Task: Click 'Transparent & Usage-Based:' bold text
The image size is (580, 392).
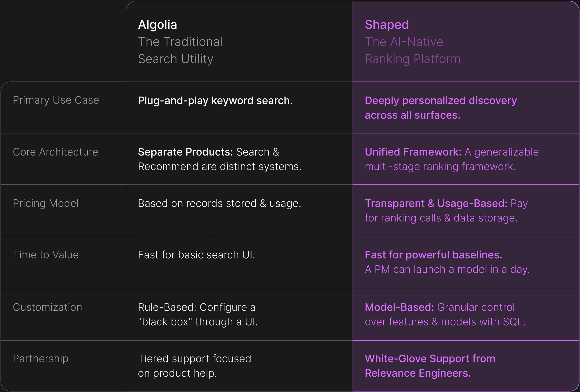Action: (436, 203)
